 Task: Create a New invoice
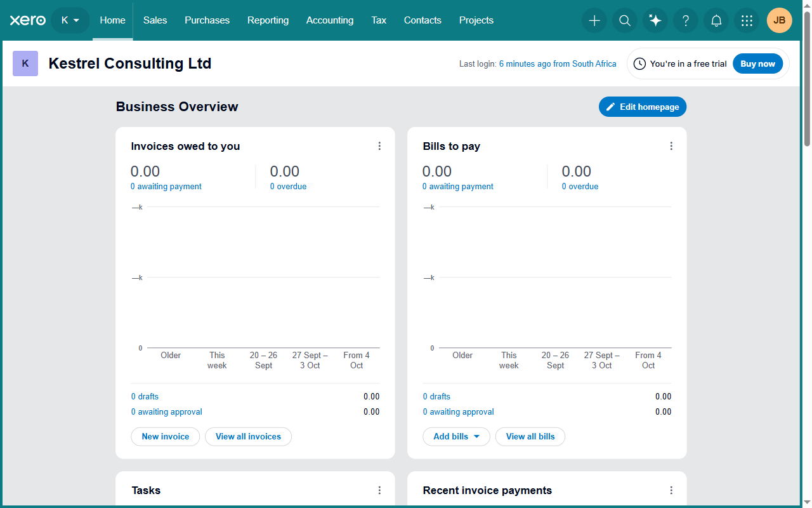[166, 437]
